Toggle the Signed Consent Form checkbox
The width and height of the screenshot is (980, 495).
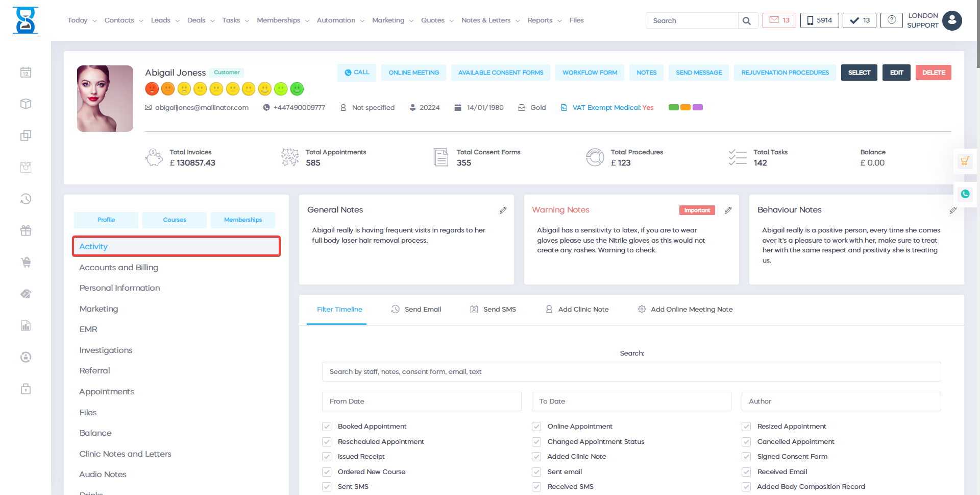tap(746, 457)
